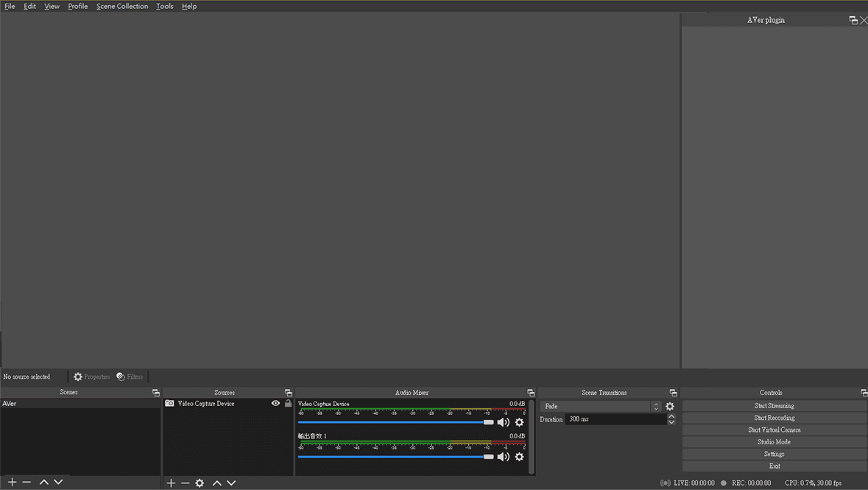
Task: Open the View menu
Action: (52, 6)
